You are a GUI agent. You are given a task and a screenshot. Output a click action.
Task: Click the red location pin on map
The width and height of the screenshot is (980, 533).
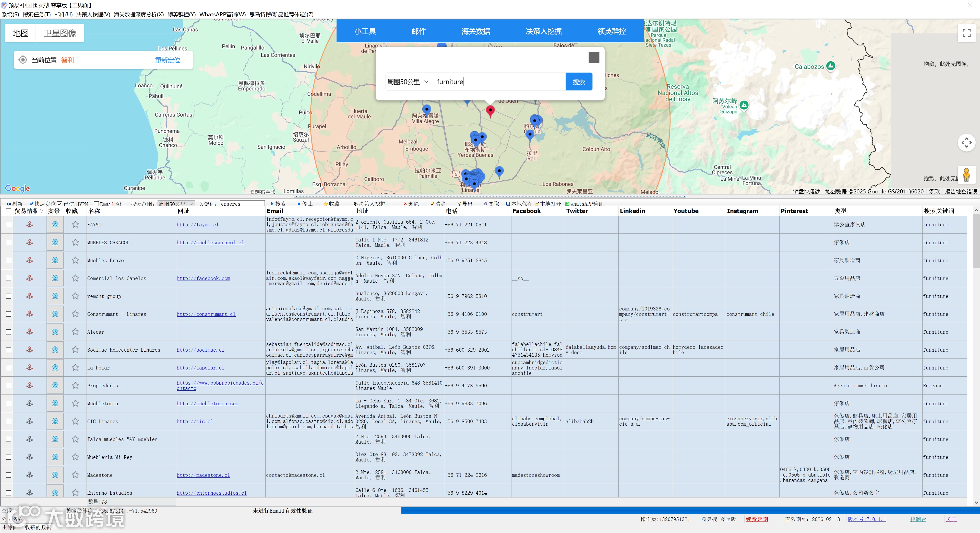tap(490, 111)
